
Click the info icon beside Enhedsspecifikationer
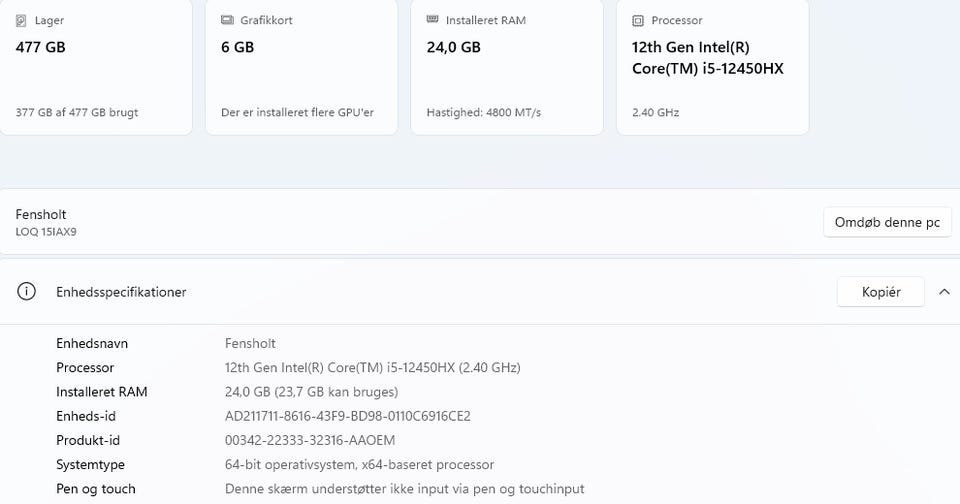[27, 292]
